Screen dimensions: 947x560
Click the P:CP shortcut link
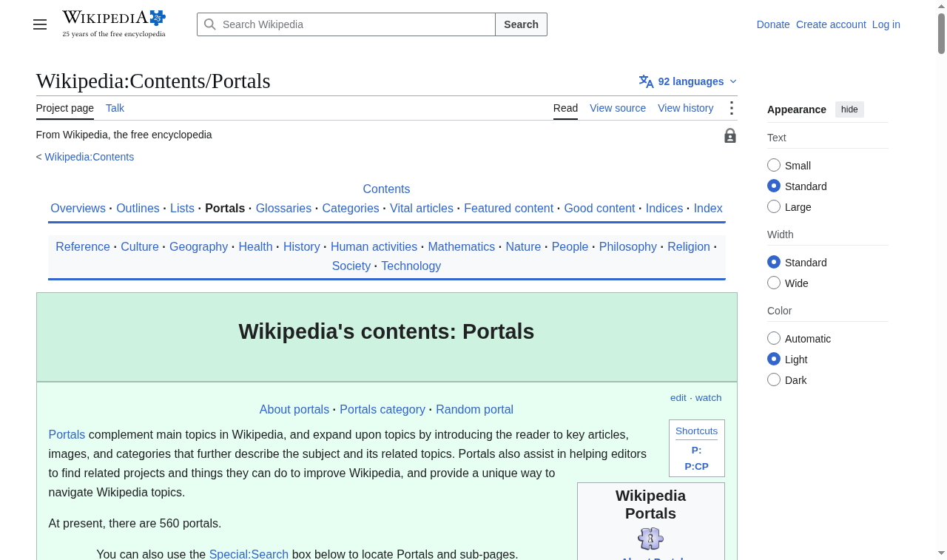coord(697,466)
